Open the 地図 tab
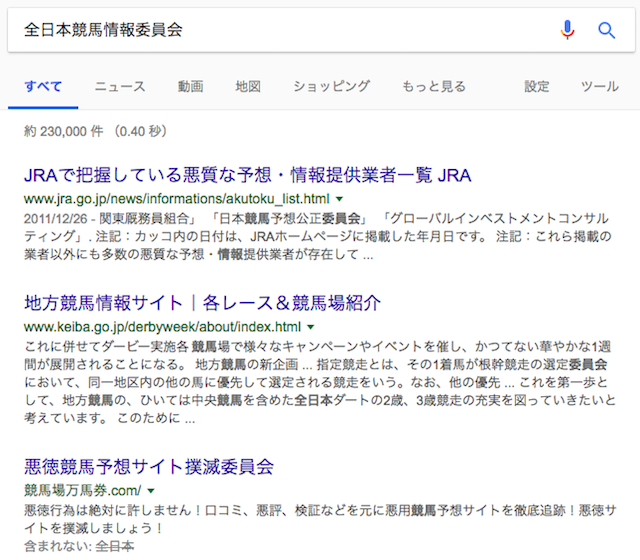 248,87
